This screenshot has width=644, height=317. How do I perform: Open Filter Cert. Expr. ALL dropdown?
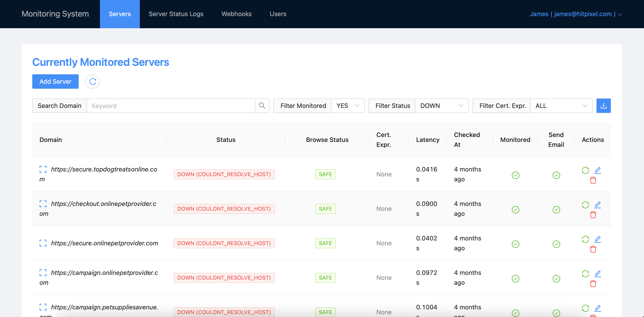[561, 106]
